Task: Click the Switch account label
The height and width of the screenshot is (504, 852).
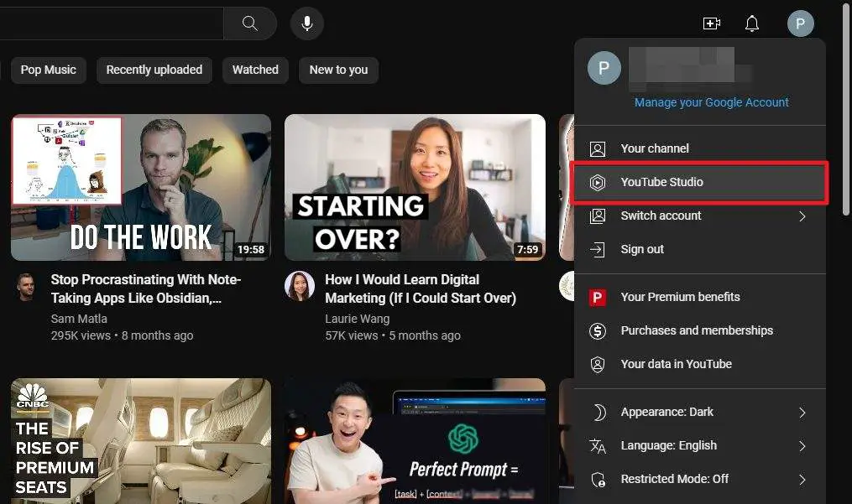Action: [x=661, y=216]
